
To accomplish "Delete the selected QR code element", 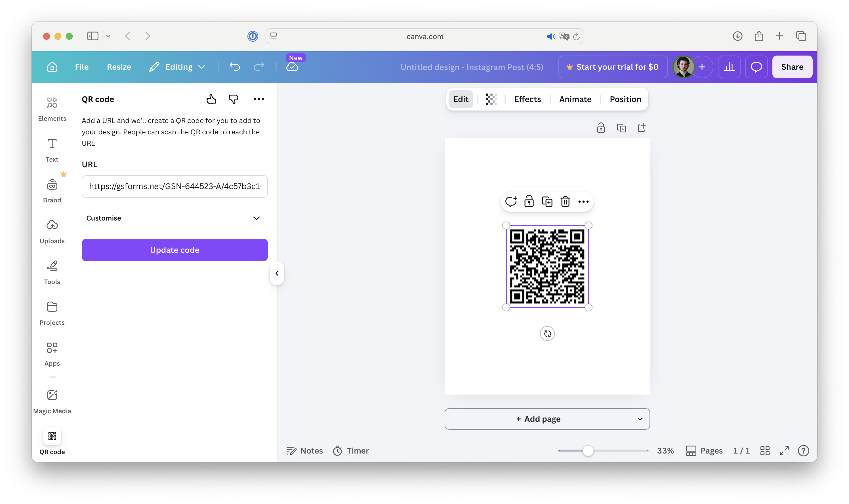I will [565, 201].
